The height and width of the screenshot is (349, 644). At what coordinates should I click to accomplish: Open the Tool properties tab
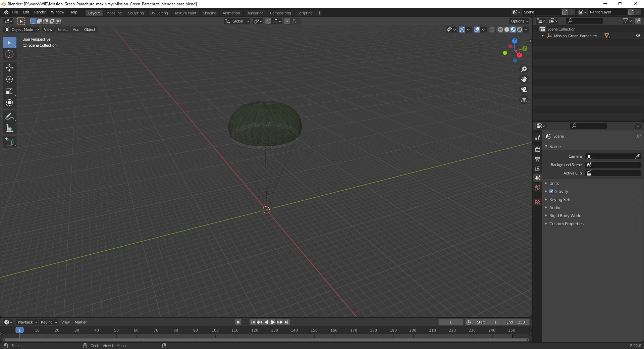[x=538, y=138]
